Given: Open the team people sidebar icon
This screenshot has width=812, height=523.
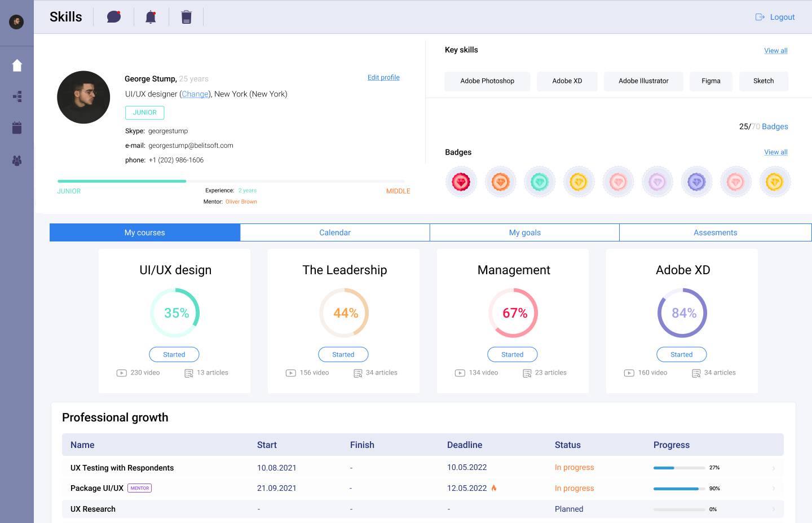Looking at the screenshot, I should 17,161.
